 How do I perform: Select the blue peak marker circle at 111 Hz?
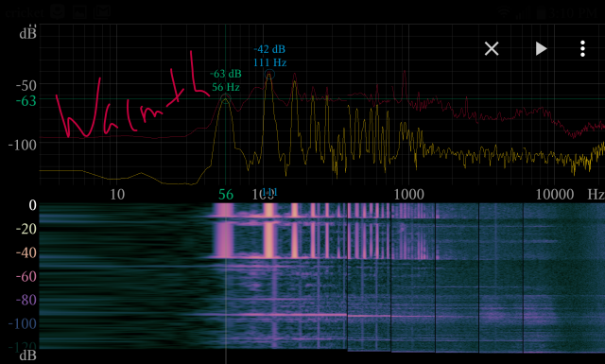pyautogui.click(x=269, y=75)
